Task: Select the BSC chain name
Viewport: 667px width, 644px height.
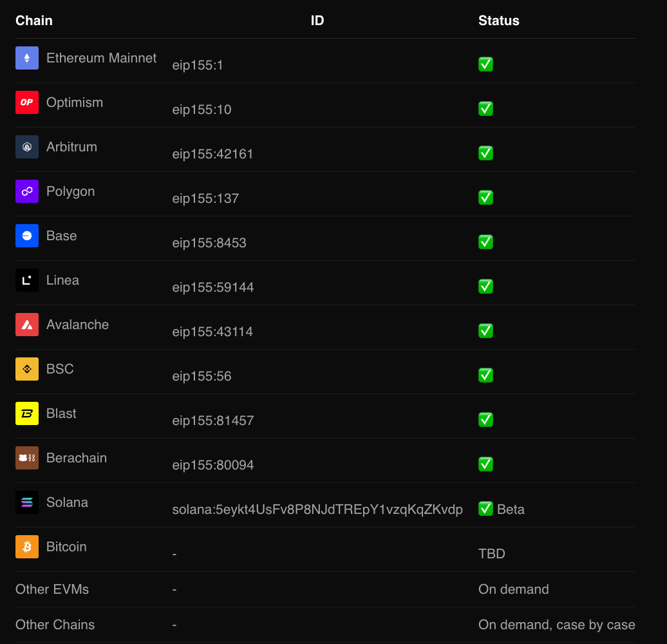Action: [x=60, y=369]
